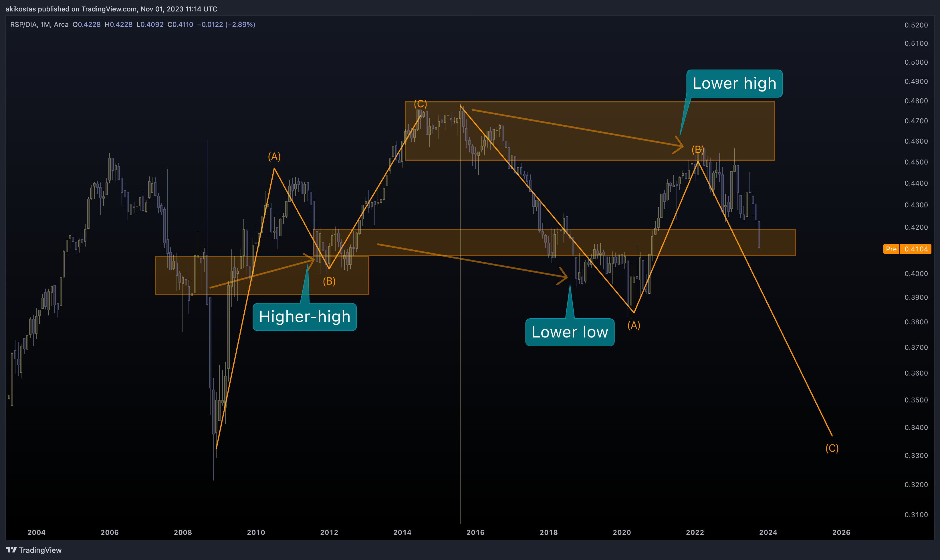This screenshot has width=940, height=560.
Task: Click the 0.3500 price axis label
Action: (916, 400)
